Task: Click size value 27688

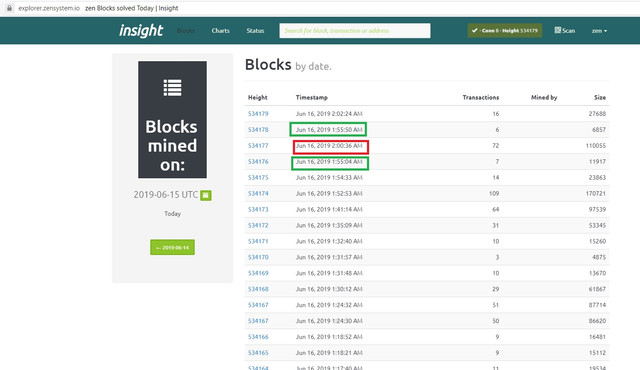Action: point(597,114)
